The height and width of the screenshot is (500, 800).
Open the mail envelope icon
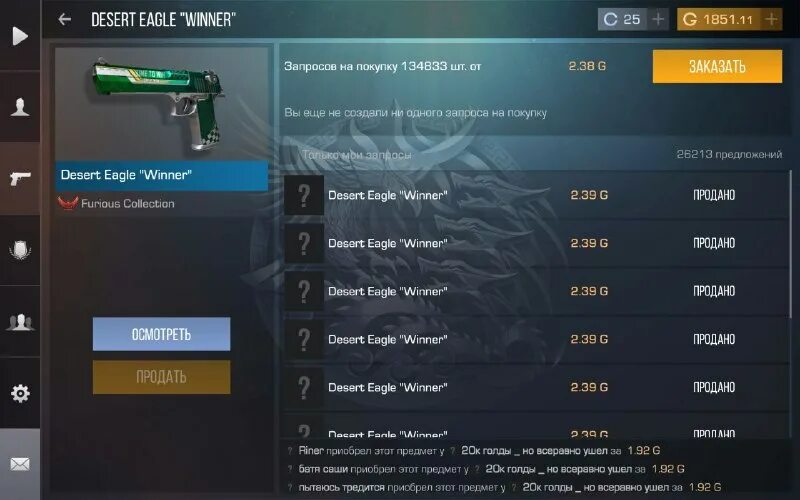(x=20, y=464)
